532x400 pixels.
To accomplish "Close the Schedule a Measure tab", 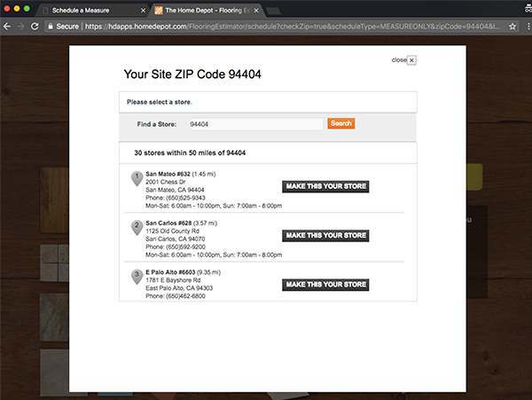I will [x=143, y=11].
